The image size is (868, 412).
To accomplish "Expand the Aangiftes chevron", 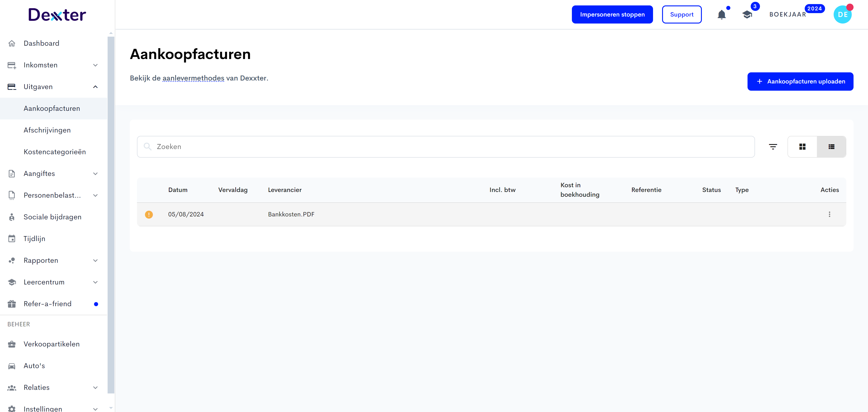I will [x=95, y=174].
